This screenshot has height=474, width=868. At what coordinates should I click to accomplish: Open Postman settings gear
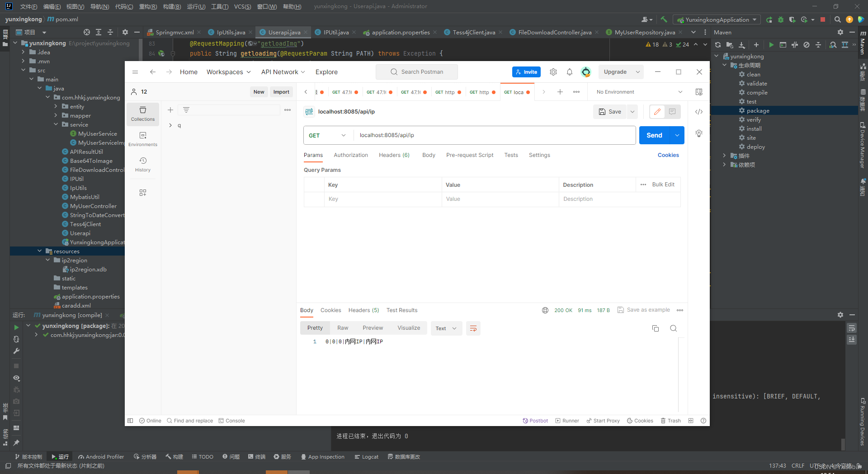[x=553, y=72]
